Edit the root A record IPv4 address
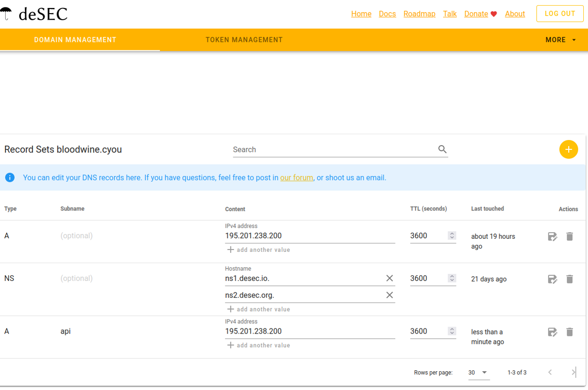The width and height of the screenshot is (588, 390). [310, 236]
